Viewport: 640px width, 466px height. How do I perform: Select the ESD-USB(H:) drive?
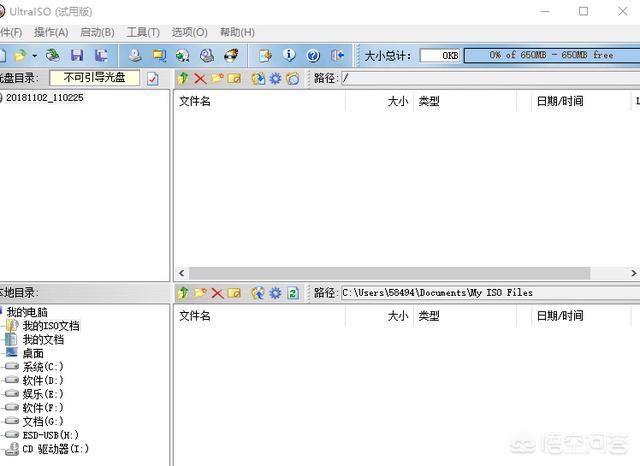click(x=51, y=435)
